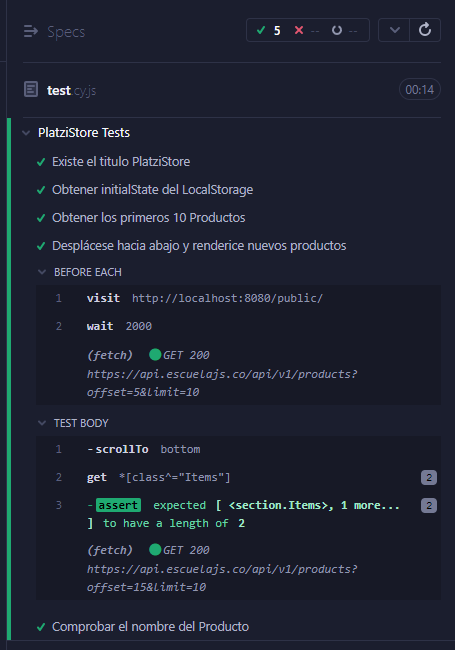This screenshot has width=455, height=650.
Task: Click checkmark beside Obtener initialState del LocalStorage
Action: pyautogui.click(x=41, y=190)
